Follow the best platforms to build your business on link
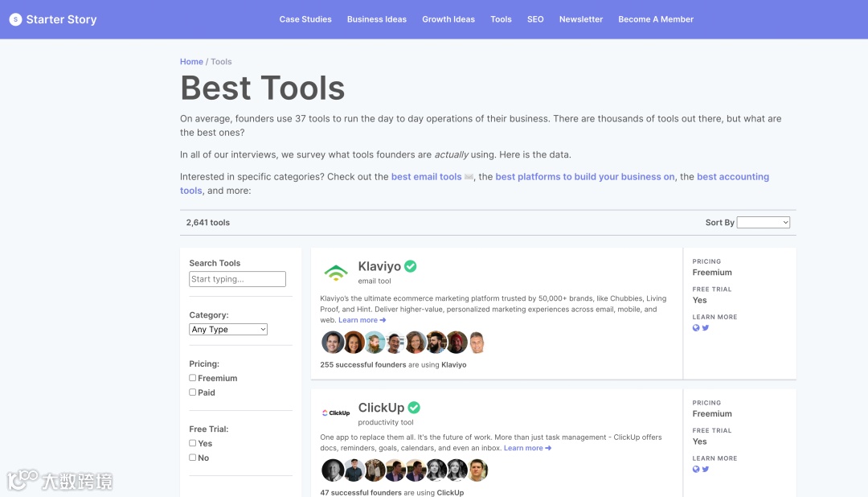This screenshot has height=497, width=868. 585,177
